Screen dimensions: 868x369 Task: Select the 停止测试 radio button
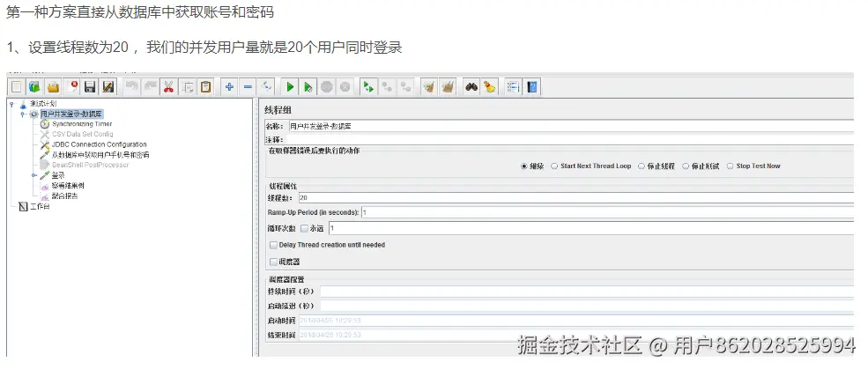(x=686, y=166)
